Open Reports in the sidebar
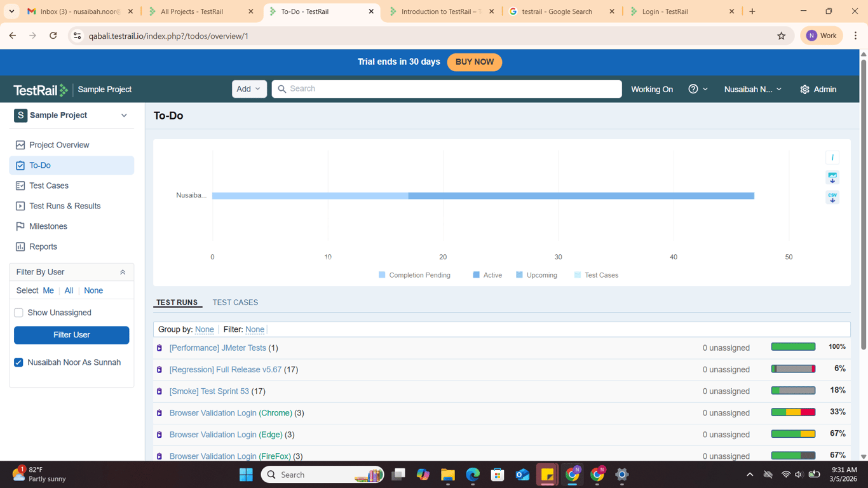This screenshot has height=488, width=868. point(43,247)
